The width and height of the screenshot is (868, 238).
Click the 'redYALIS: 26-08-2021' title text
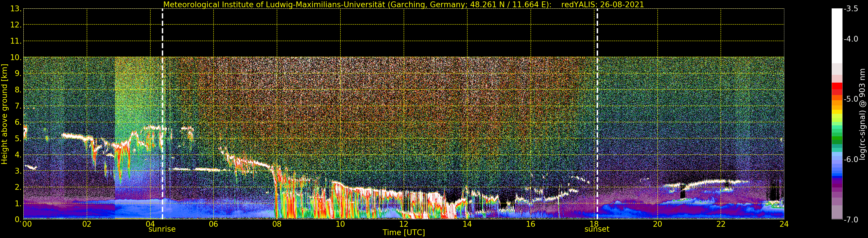point(602,5)
